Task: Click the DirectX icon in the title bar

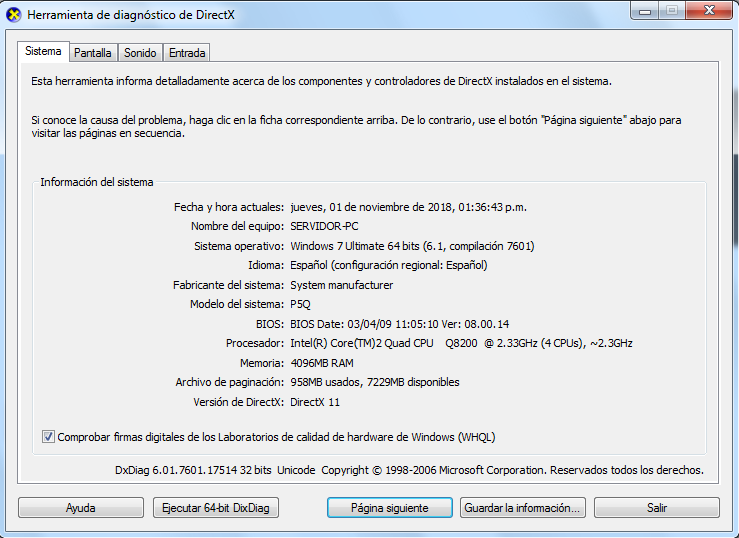Action: pos(14,15)
